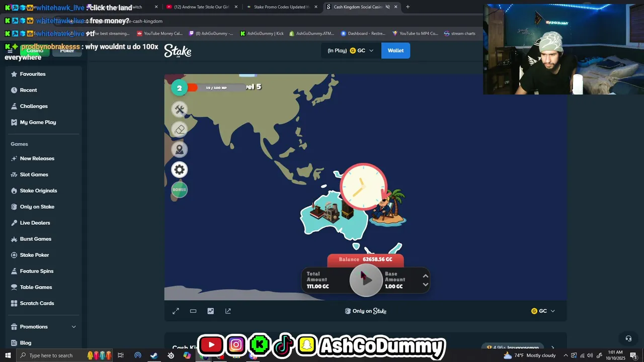The height and width of the screenshot is (362, 644).
Task: Expand the lazugooseman win card arrow
Action: 552,347
